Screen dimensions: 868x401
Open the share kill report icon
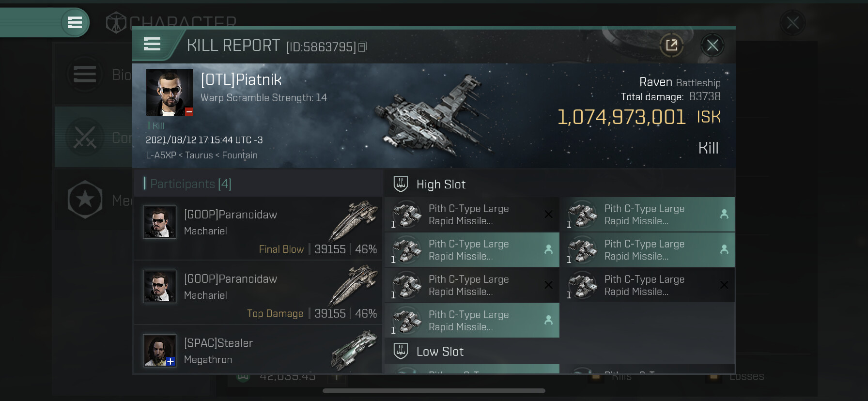tap(671, 46)
